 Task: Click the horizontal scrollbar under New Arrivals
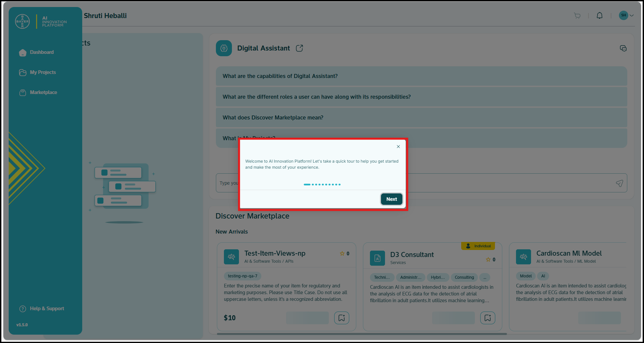[362, 334]
